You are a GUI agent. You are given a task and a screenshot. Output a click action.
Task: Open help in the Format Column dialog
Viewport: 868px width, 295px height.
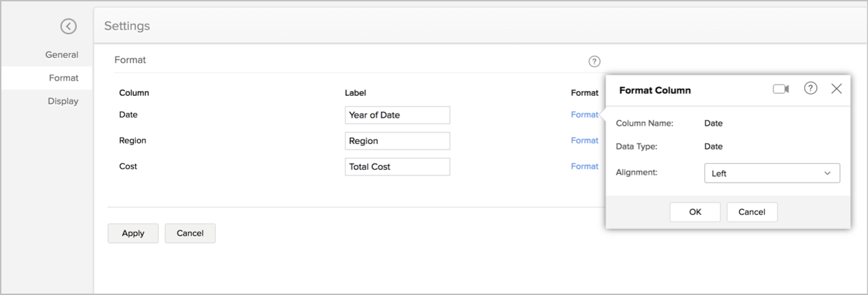point(810,89)
